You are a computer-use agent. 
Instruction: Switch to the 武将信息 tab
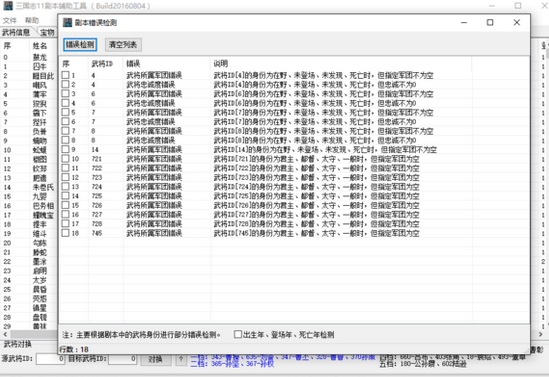click(16, 33)
